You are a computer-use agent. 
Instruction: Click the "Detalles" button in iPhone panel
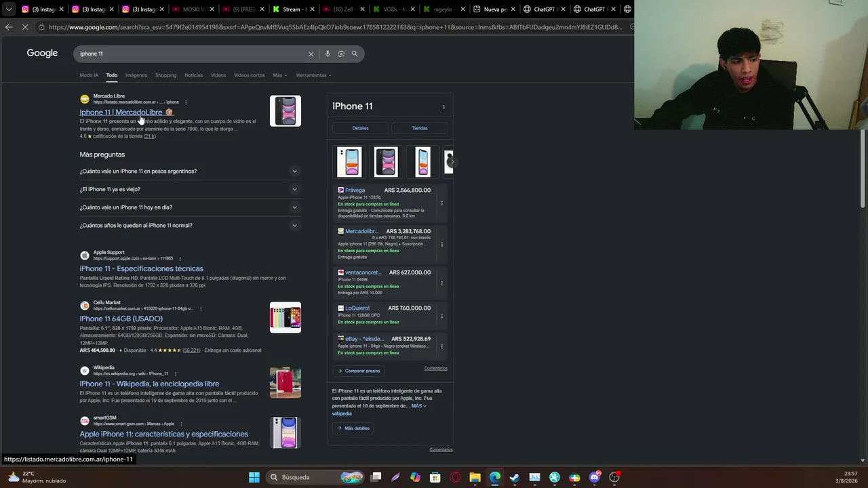click(360, 128)
